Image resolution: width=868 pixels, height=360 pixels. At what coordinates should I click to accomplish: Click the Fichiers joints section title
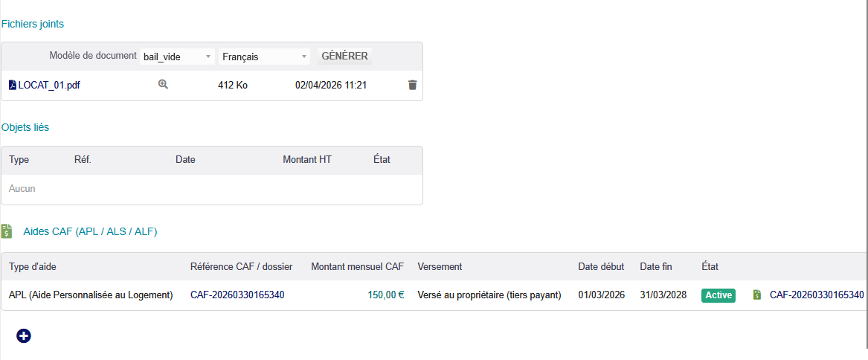pyautogui.click(x=33, y=24)
